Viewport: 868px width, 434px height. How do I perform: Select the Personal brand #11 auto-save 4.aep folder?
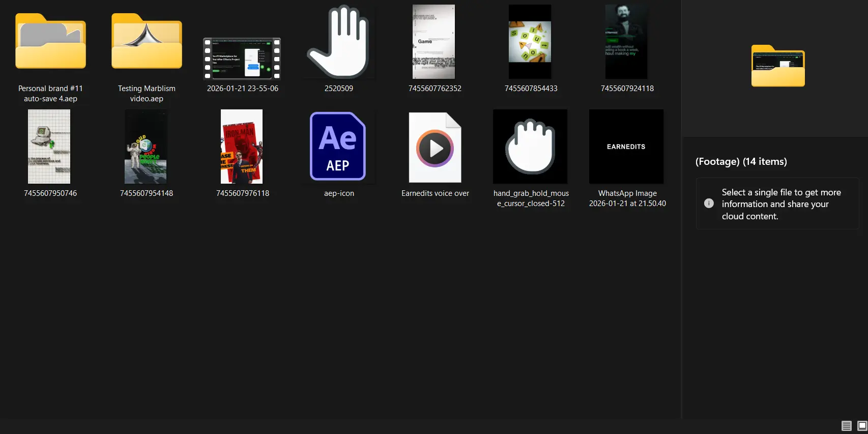click(50, 43)
